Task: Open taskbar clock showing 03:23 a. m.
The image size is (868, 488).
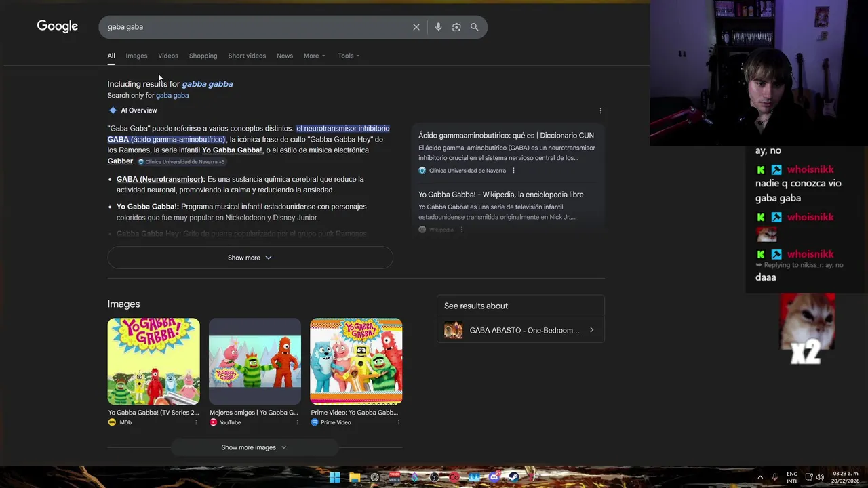Action: (x=846, y=477)
